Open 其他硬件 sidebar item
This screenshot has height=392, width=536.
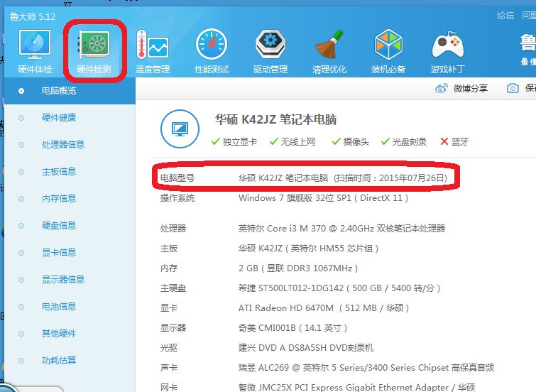[x=70, y=334]
